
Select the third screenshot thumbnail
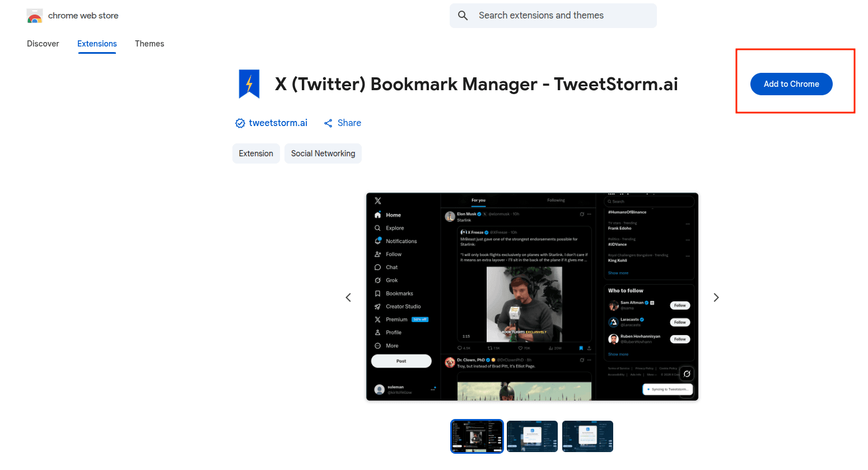[587, 436]
